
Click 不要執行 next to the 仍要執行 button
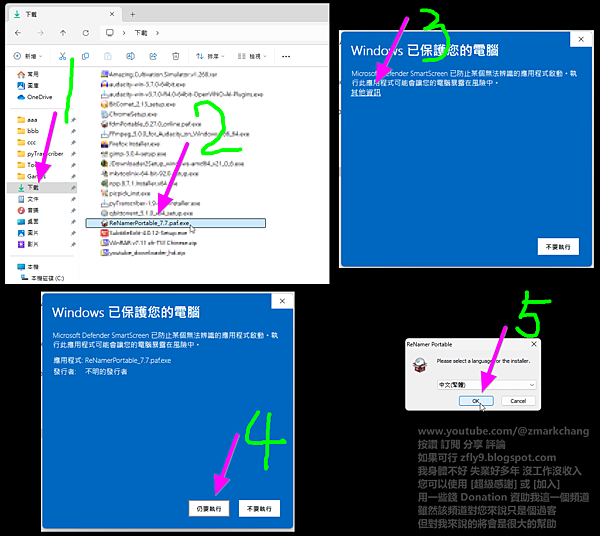(259, 508)
